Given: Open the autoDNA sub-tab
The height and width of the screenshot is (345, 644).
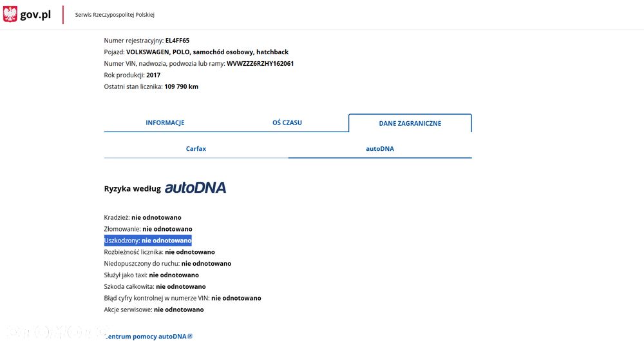Looking at the screenshot, I should click(380, 149).
